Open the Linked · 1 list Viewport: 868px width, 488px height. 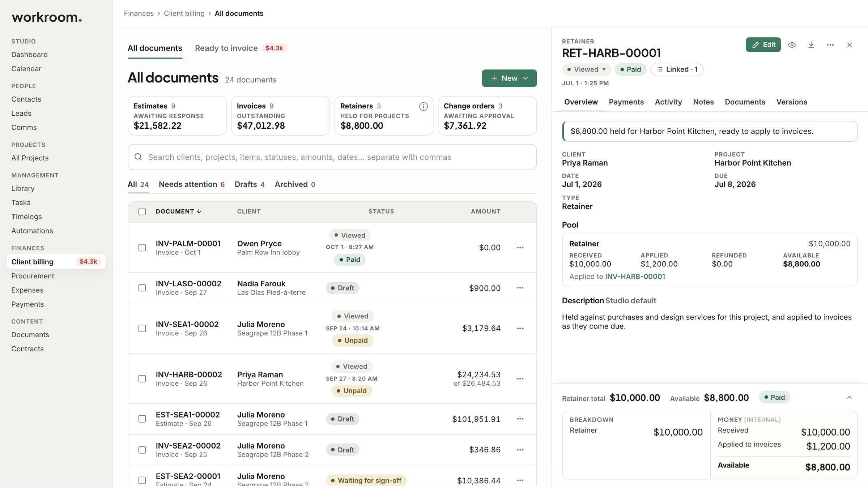coord(677,69)
